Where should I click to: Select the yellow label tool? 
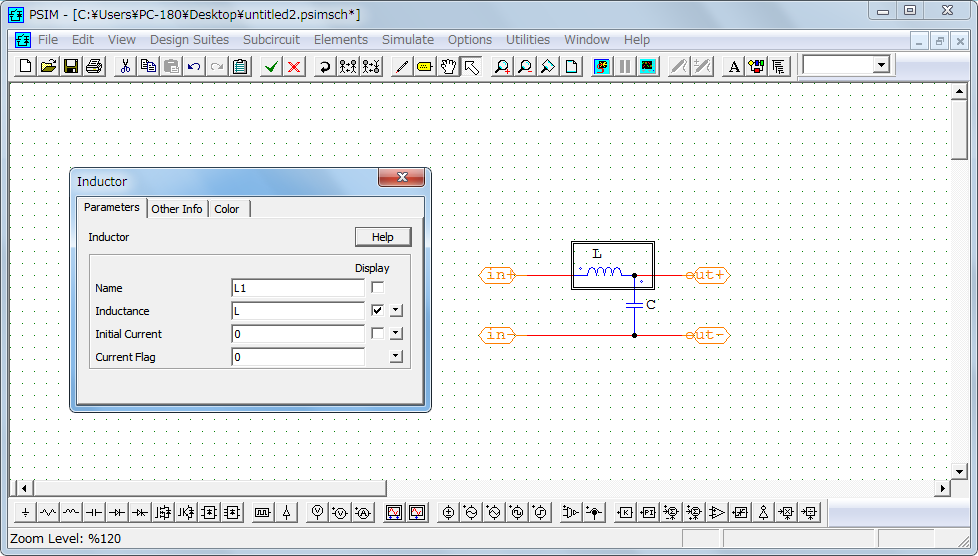pos(425,66)
